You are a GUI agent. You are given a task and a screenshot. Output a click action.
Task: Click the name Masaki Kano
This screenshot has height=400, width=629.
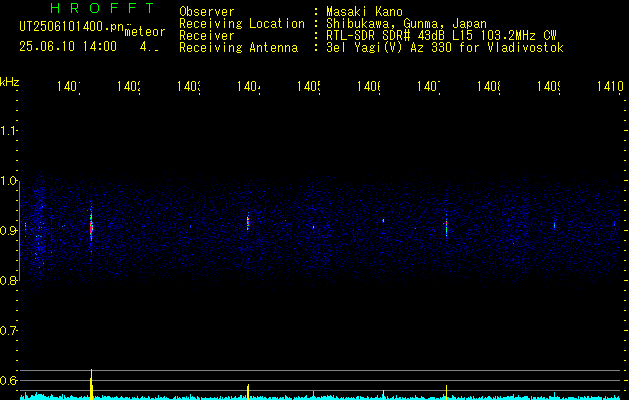[364, 12]
